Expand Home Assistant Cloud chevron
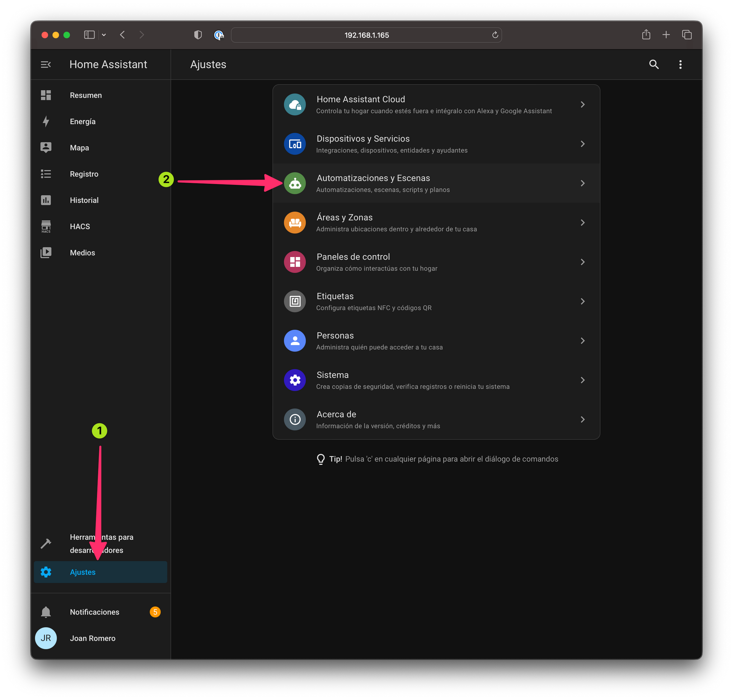The height and width of the screenshot is (700, 733). [582, 105]
